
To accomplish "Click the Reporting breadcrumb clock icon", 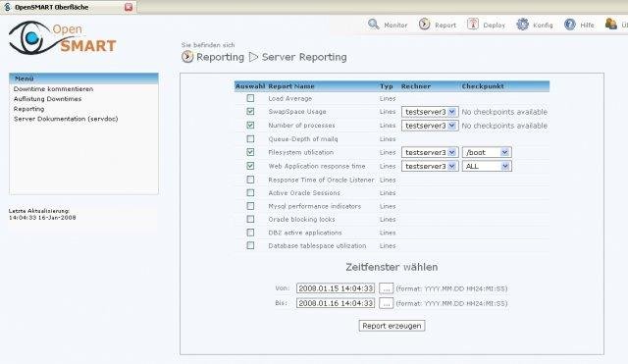I will pos(187,57).
